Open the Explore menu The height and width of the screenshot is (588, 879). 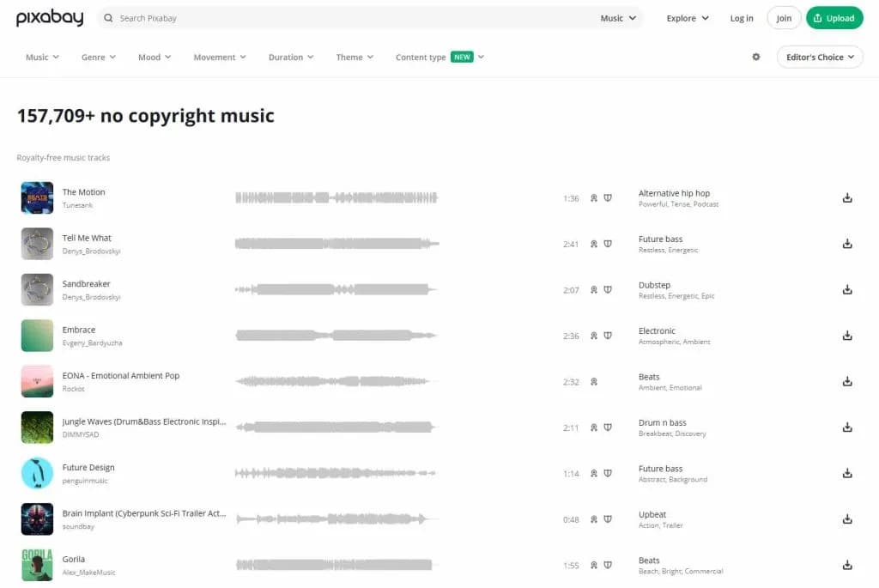pyautogui.click(x=687, y=17)
